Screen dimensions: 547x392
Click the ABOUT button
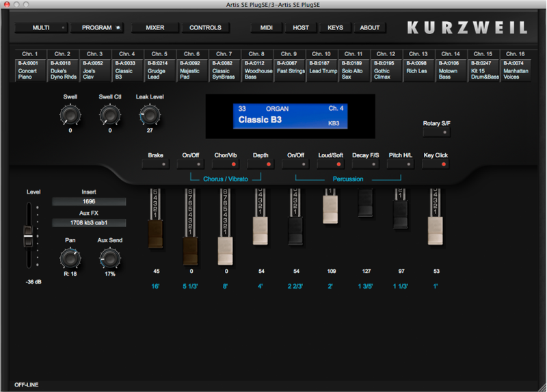[x=370, y=28]
